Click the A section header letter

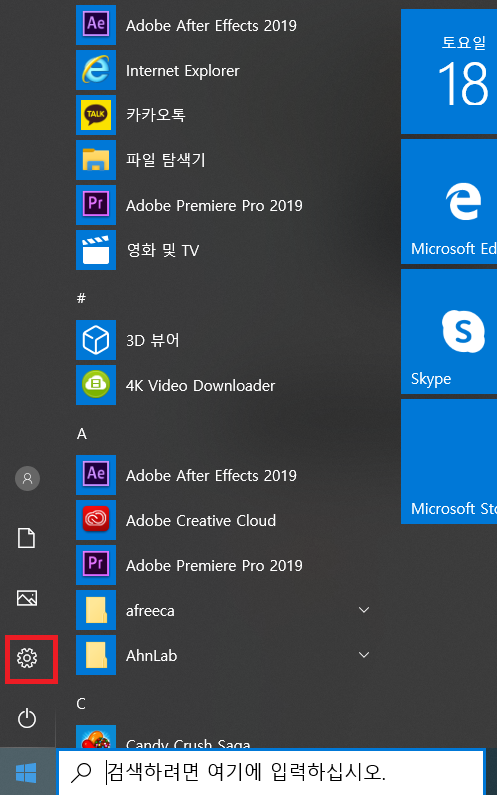click(x=82, y=434)
